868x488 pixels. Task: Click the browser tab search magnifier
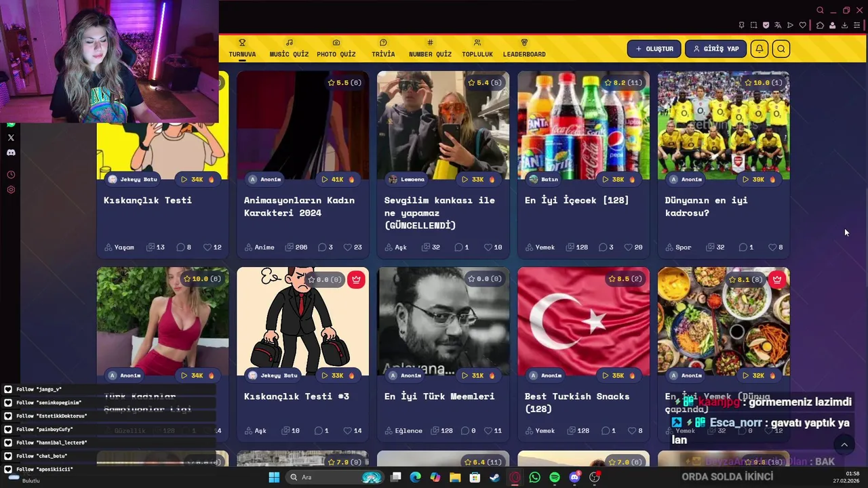click(x=820, y=10)
